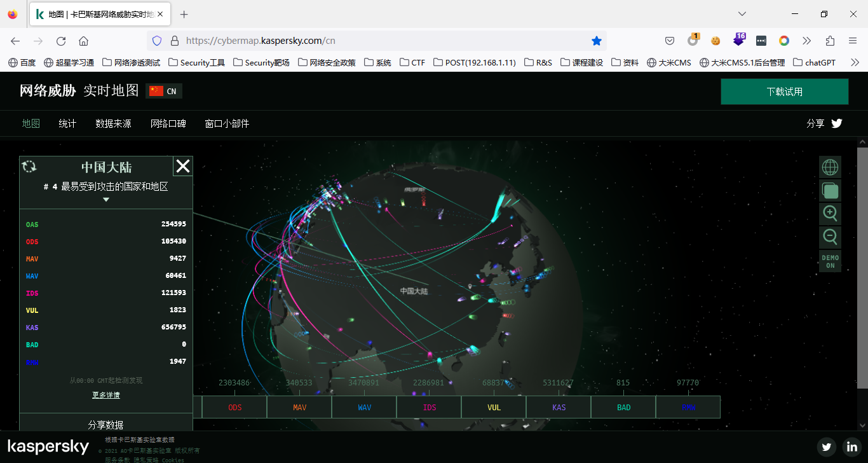Open the CN language selector
The height and width of the screenshot is (463, 868).
tap(164, 91)
